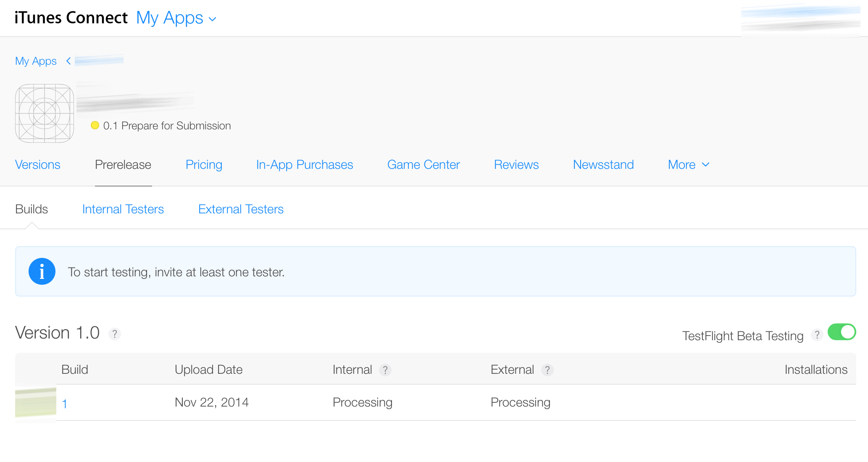Click the back chevron beside My Apps breadcrumb
Screen dimensions: 868x462
68,61
